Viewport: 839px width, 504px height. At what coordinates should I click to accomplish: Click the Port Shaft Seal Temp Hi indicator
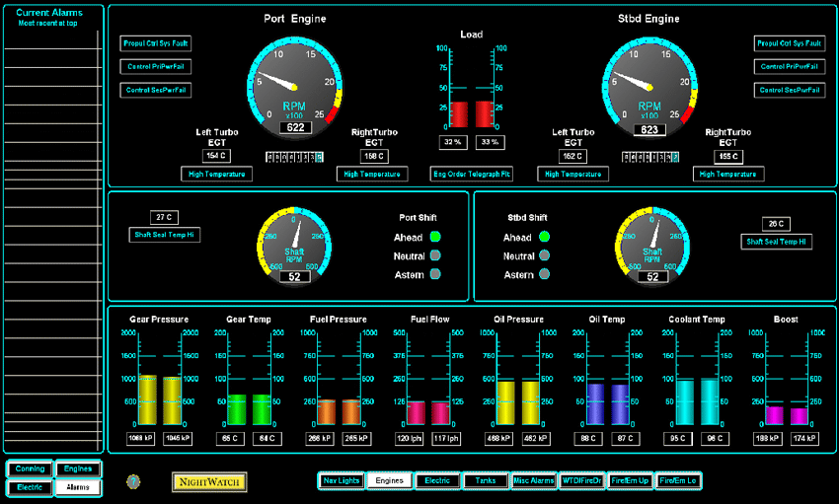164,235
